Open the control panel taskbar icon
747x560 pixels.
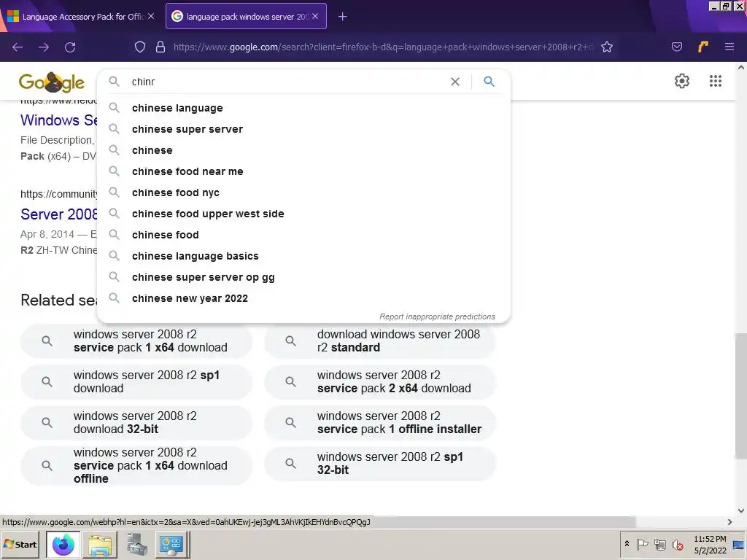(172, 544)
